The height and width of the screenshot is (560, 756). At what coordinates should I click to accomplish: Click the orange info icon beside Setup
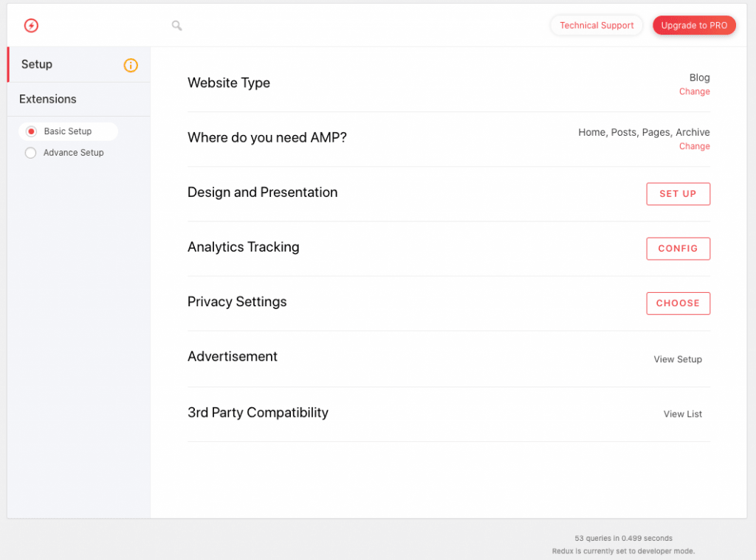131,65
